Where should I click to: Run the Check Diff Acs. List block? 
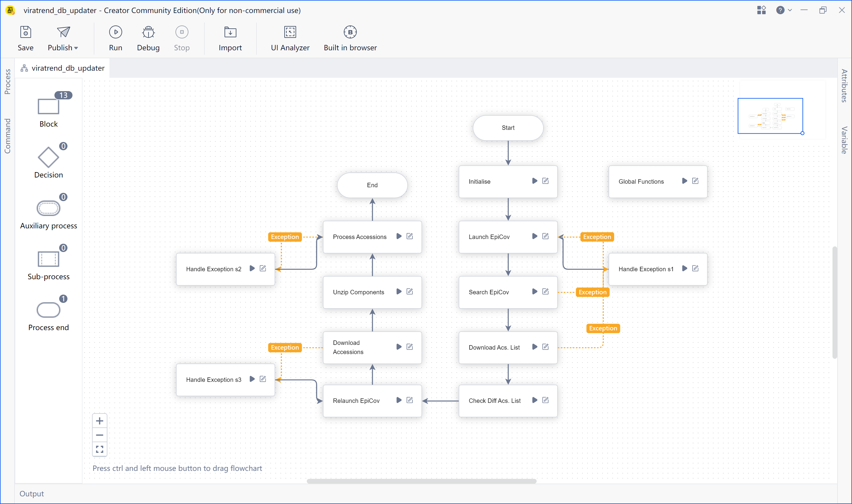(x=535, y=400)
